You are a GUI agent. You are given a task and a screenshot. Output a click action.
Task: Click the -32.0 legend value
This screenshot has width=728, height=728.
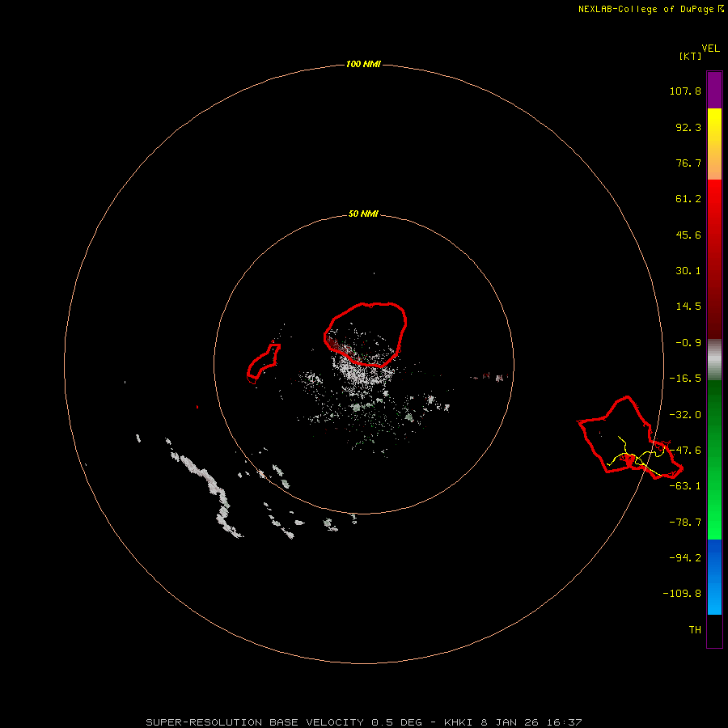tap(685, 415)
